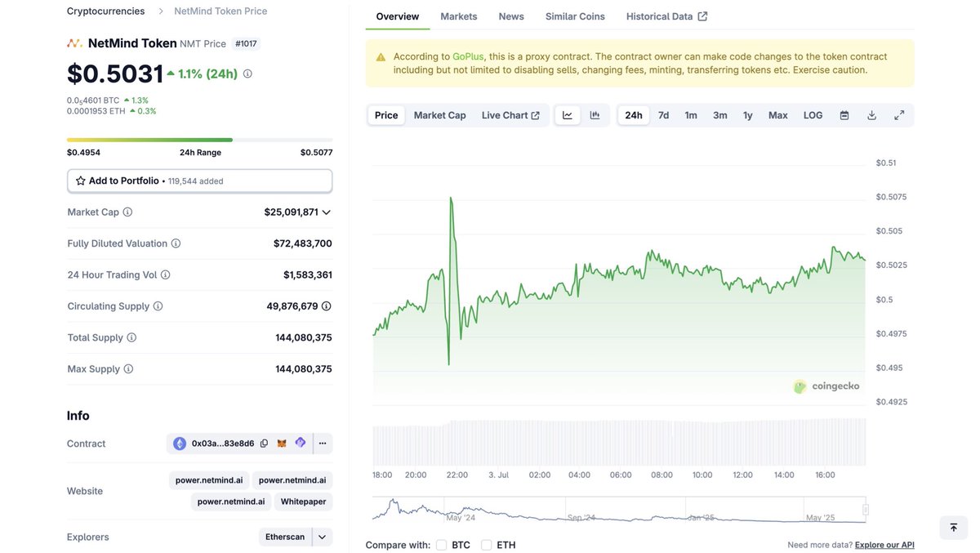This screenshot has height=553, width=980.
Task: Select the 24h time range
Action: [634, 115]
